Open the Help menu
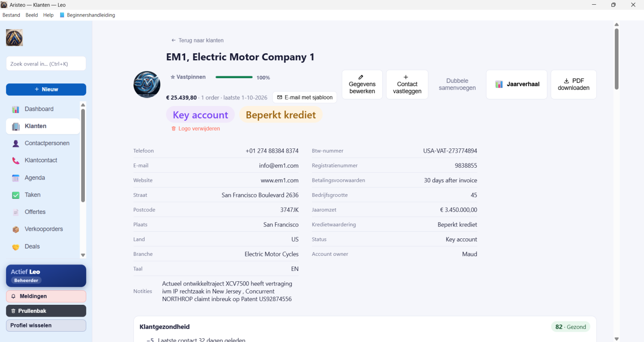The width and height of the screenshot is (644, 342). coord(48,15)
